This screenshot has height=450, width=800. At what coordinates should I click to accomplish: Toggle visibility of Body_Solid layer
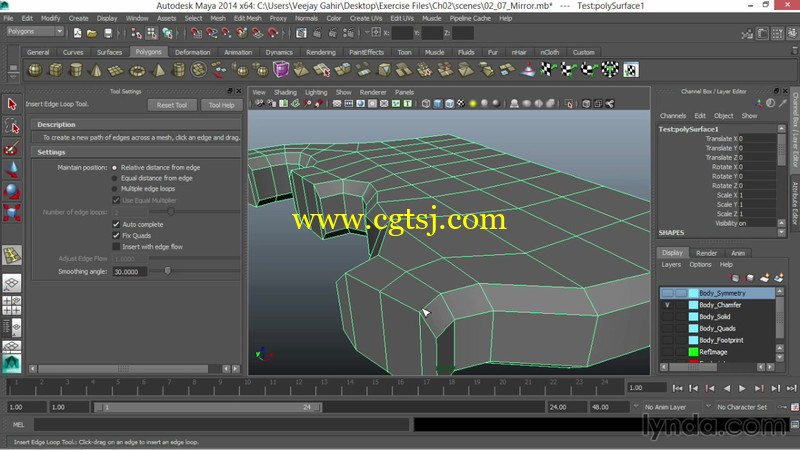pyautogui.click(x=667, y=316)
